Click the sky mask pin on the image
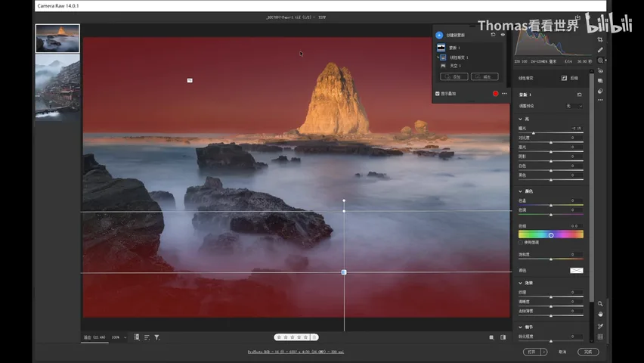The image size is (644, 363). click(x=190, y=81)
